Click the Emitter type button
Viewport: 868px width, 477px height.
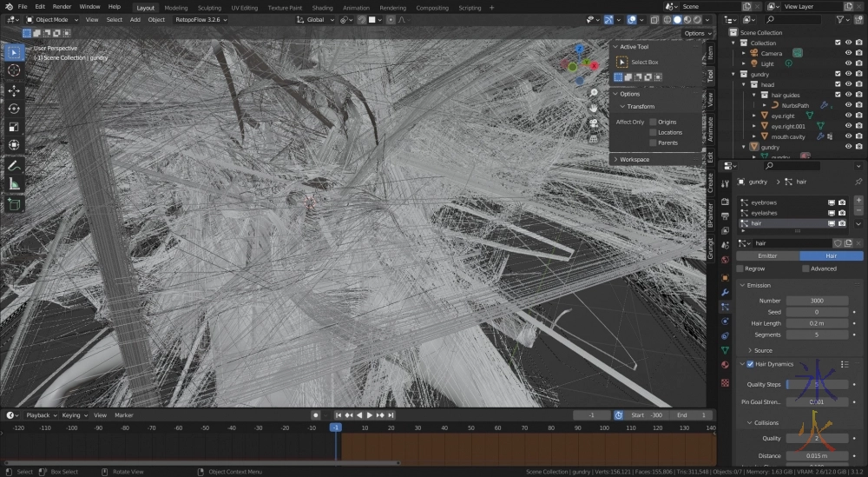click(767, 256)
